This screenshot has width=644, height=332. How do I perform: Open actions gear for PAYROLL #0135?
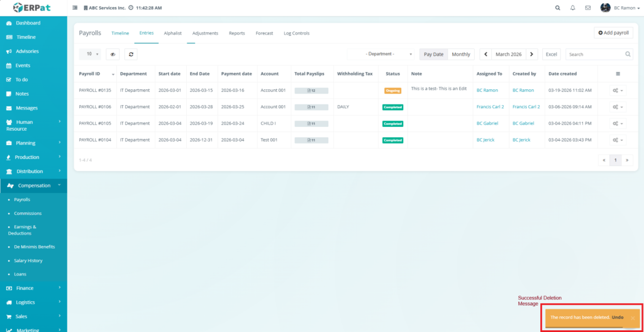[618, 91]
